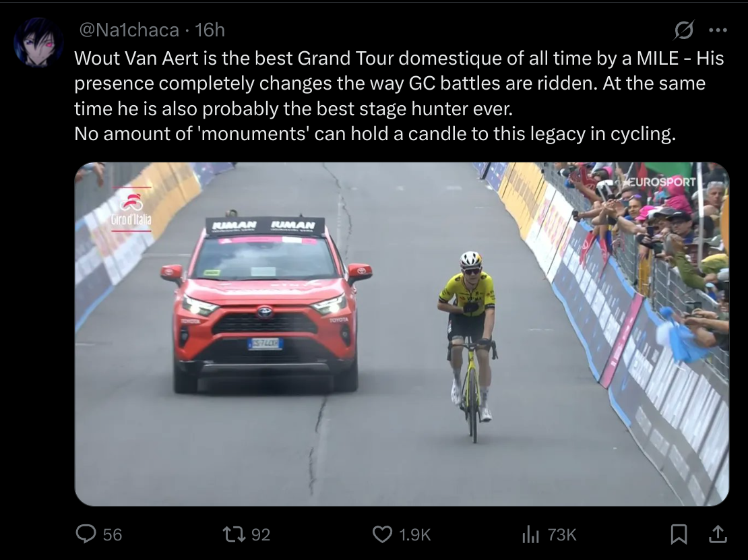This screenshot has width=748, height=560.
Task: Click the Grok slashed-circle icon
Action: click(x=684, y=31)
